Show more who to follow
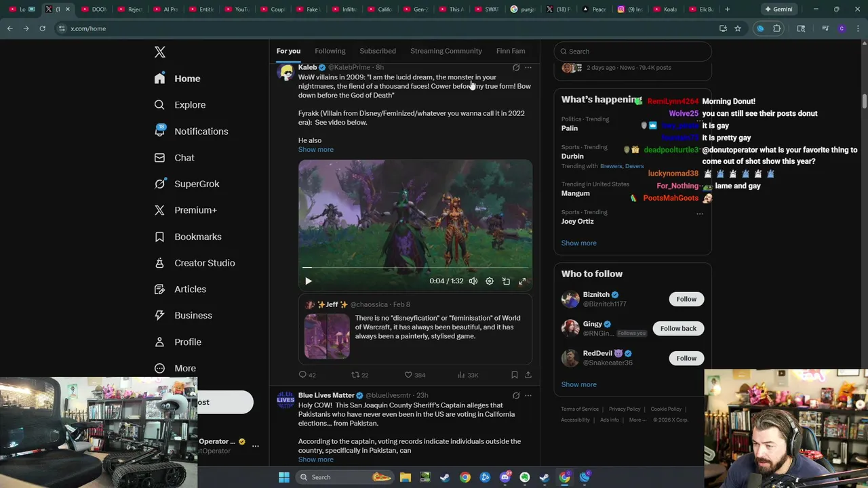868x488 pixels. (579, 384)
